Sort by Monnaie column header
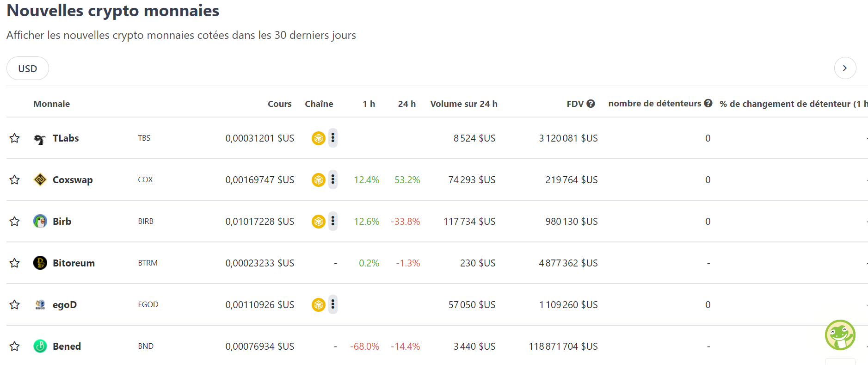The width and height of the screenshot is (868, 365). (51, 104)
